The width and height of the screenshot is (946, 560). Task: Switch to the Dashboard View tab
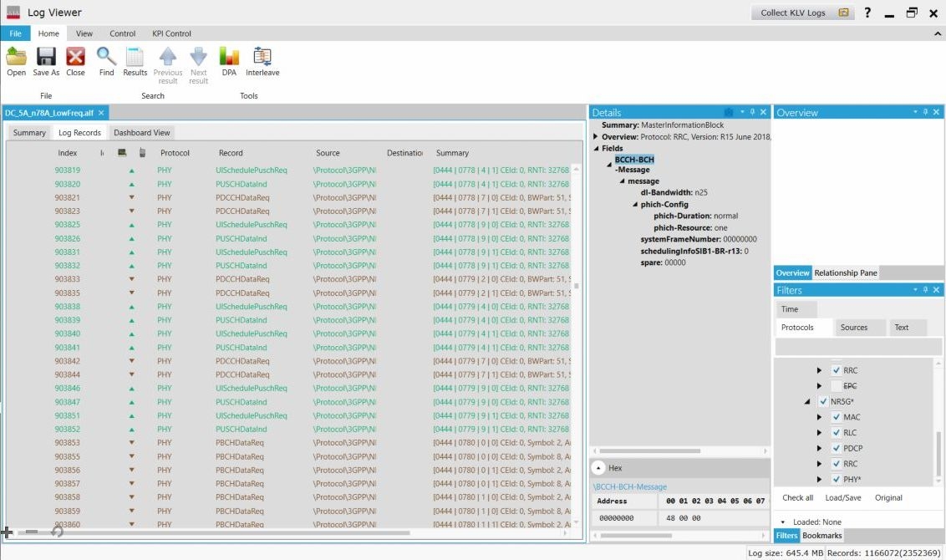tap(142, 133)
